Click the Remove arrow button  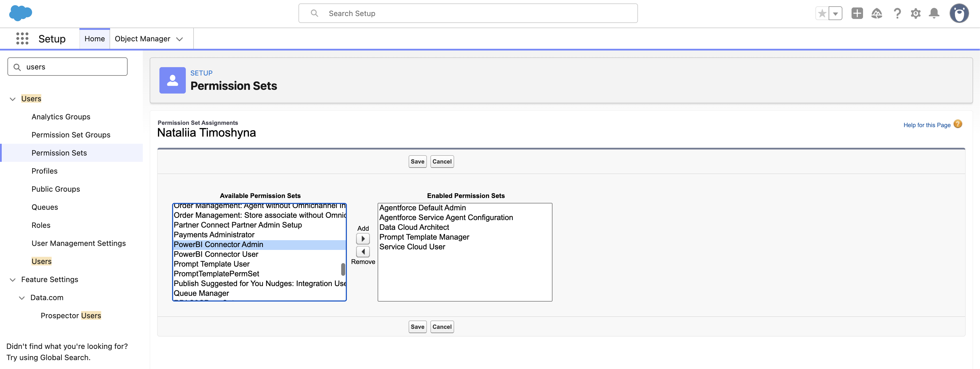(363, 252)
